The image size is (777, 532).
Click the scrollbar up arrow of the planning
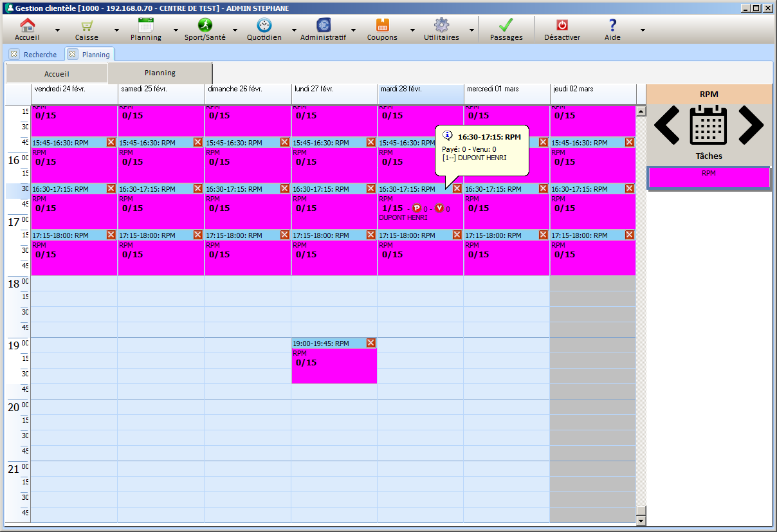tap(641, 111)
